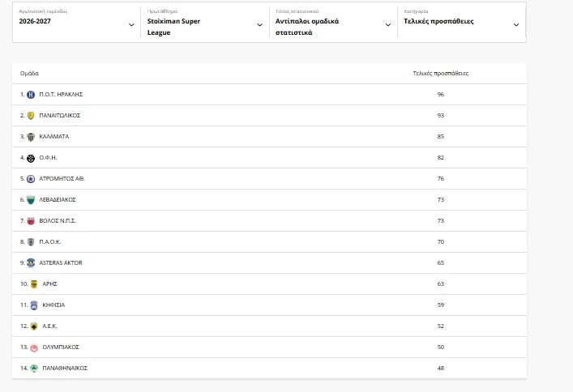Open the ΑΤΡΟΜΗΤΟΣ ΑΘ. team link
This screenshot has width=573, height=392.
tap(62, 179)
